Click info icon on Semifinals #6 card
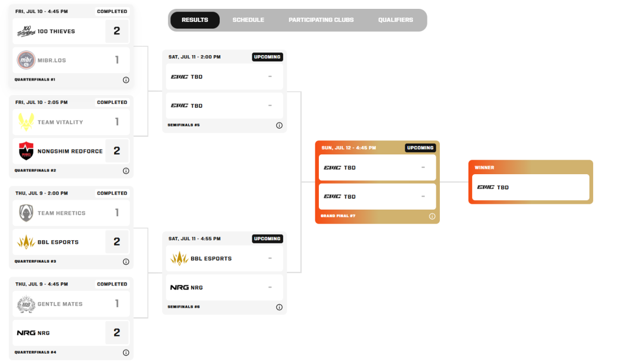 [x=279, y=307]
